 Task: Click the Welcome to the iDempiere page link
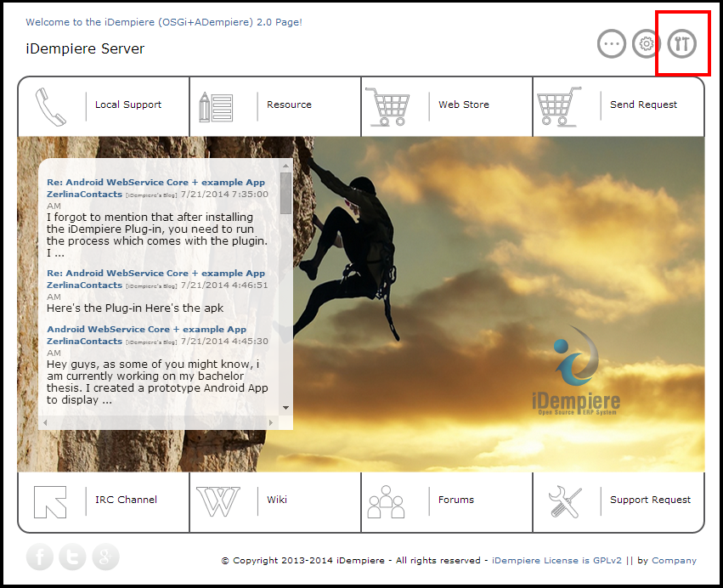(x=164, y=22)
